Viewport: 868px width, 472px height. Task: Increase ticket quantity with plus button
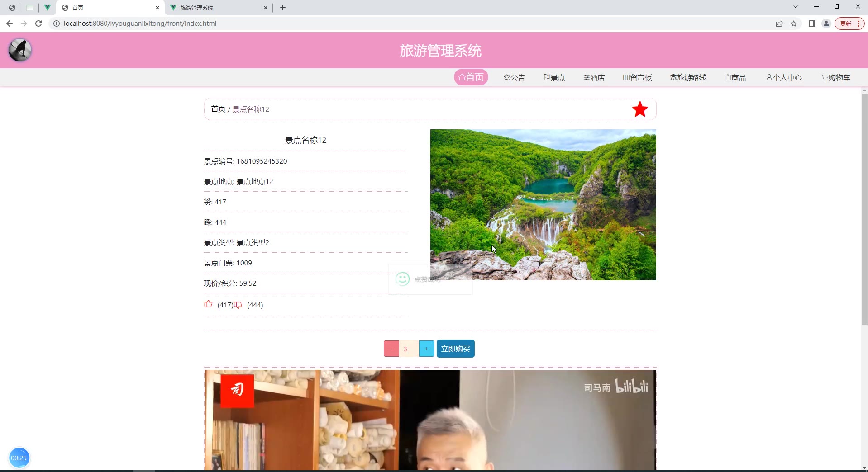coord(427,349)
